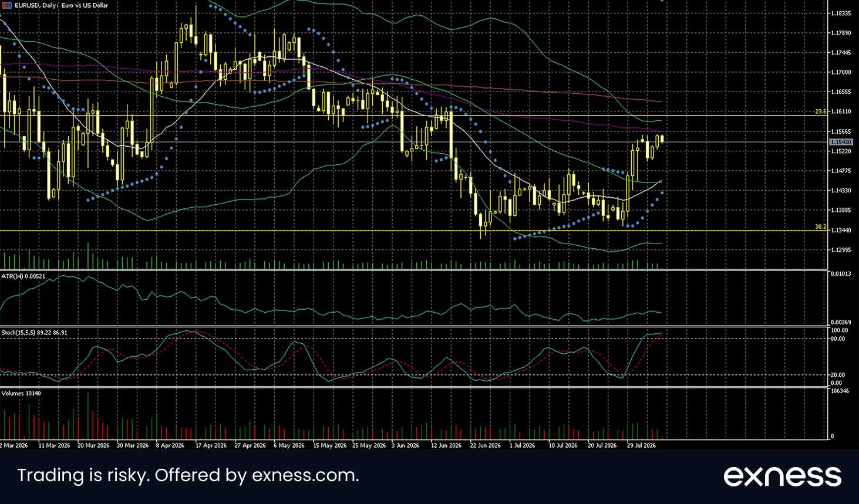Click the Volumes scale value 186346
859x504 pixels.
click(840, 391)
